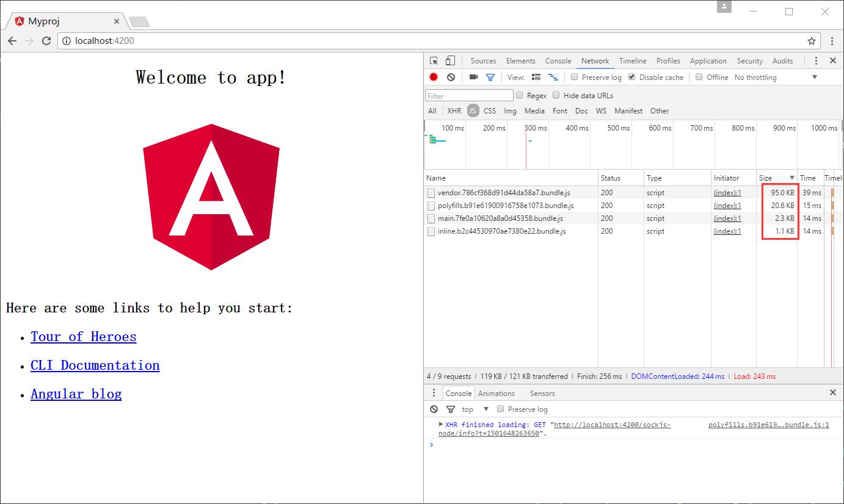Toggle the device toolbar icon
This screenshot has width=844, height=504.
click(450, 61)
